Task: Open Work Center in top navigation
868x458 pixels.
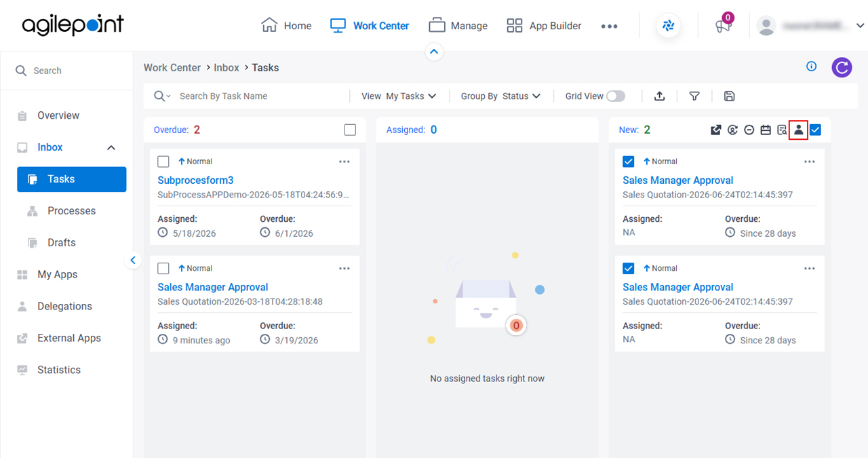Action: [x=370, y=26]
